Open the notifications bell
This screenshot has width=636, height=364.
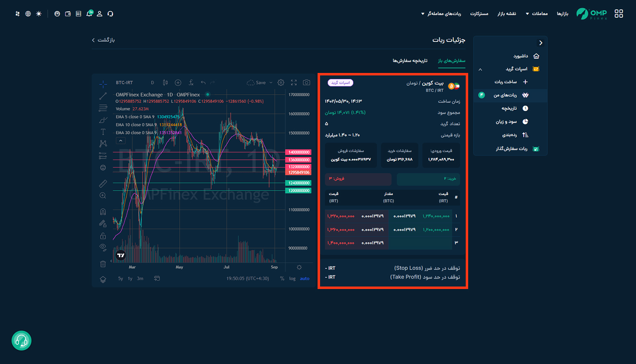(x=89, y=14)
